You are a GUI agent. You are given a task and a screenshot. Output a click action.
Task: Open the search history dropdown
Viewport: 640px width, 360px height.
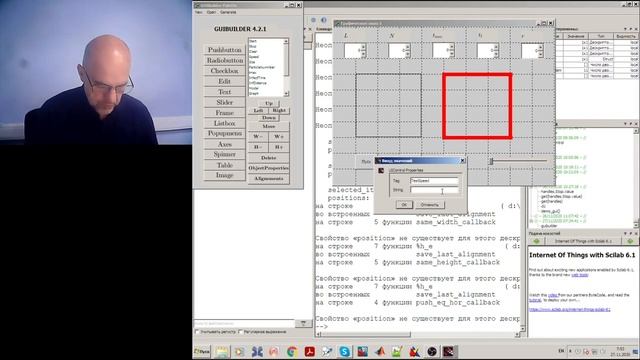(x=303, y=323)
